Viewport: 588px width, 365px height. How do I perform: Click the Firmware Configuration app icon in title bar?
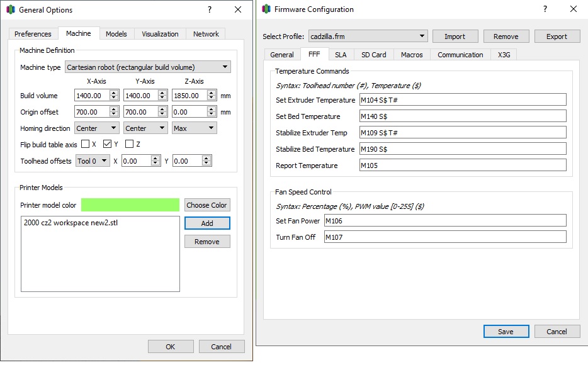tap(266, 9)
